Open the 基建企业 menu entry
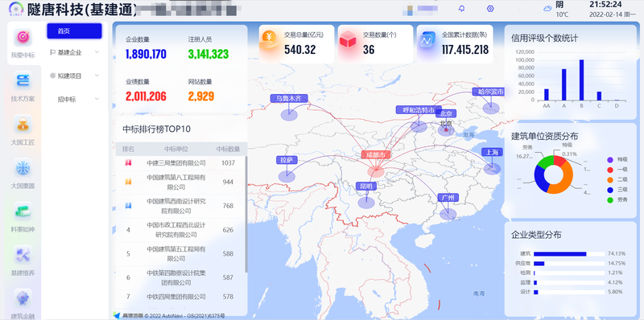644x320 pixels. pos(74,52)
